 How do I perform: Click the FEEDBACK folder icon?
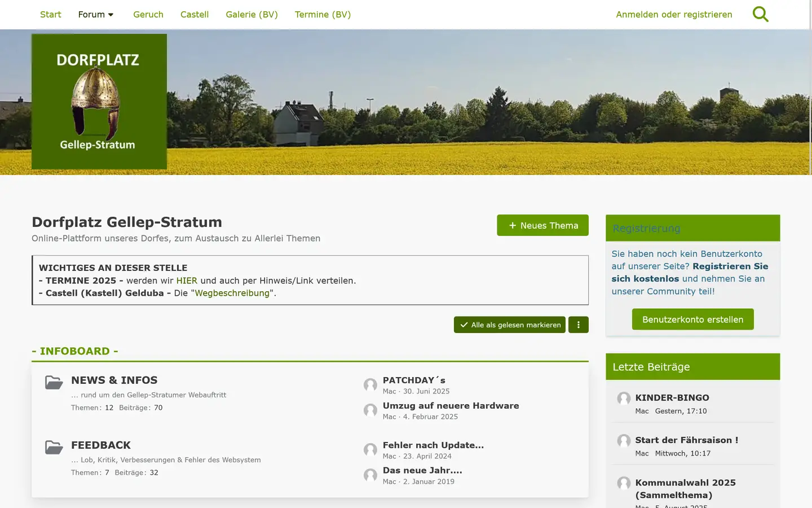tap(54, 447)
